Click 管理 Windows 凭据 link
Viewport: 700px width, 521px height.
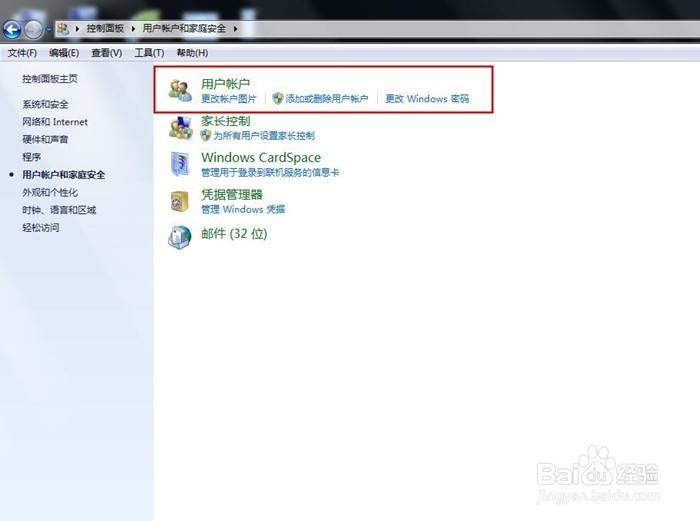pyautogui.click(x=243, y=209)
